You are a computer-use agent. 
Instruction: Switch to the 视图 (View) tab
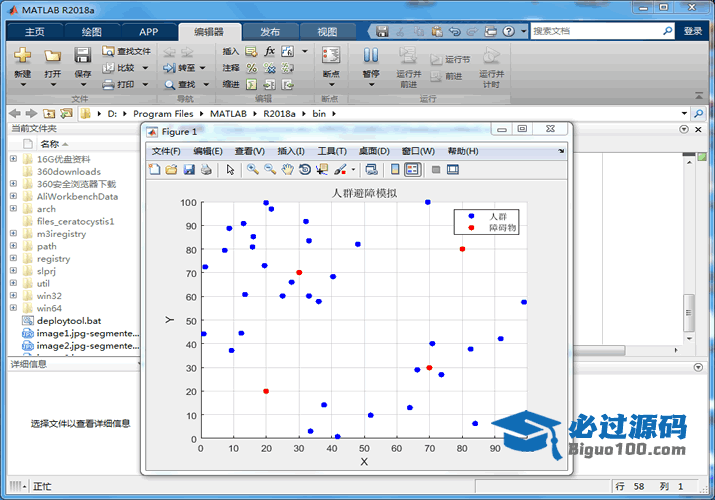327,32
